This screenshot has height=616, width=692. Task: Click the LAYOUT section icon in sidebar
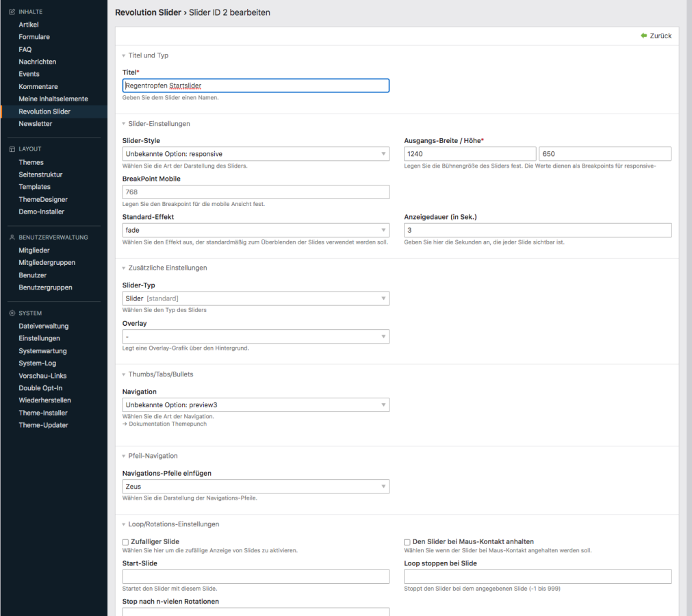[x=12, y=149]
